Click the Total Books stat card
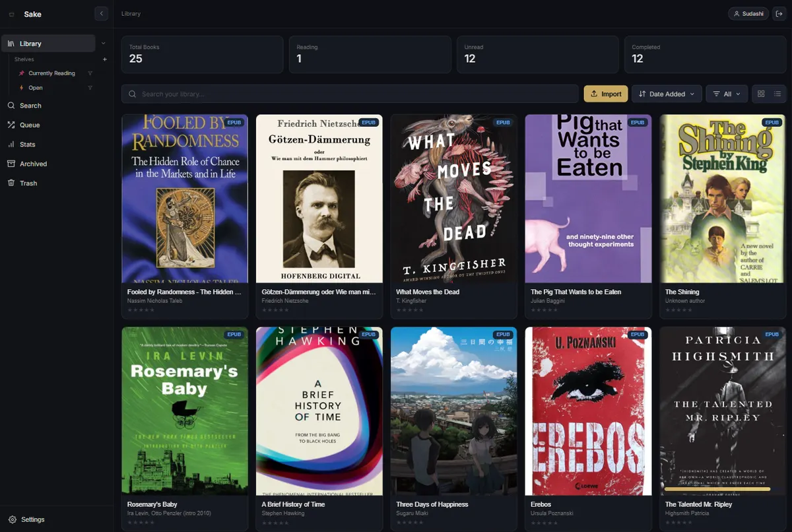The width and height of the screenshot is (792, 532). [x=202, y=54]
